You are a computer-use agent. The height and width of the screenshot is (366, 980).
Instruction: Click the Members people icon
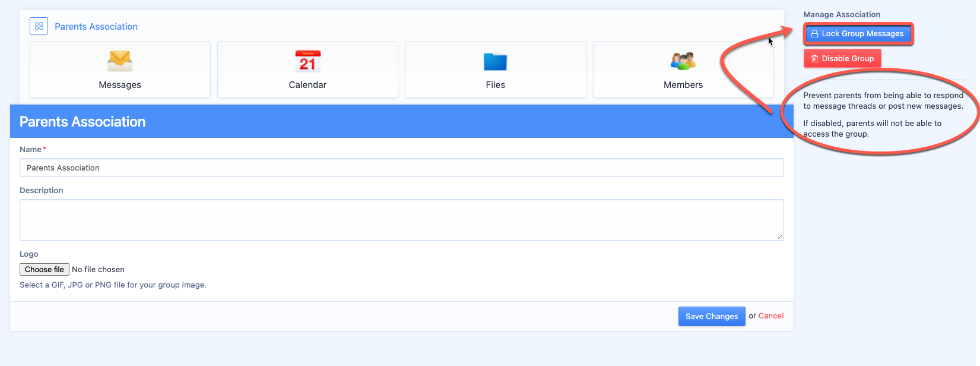point(683,61)
